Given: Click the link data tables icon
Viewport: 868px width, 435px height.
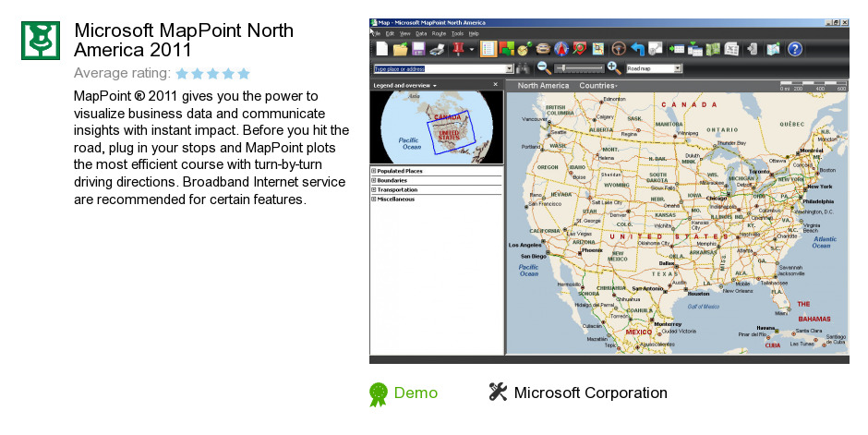Looking at the screenshot, I should click(x=695, y=49).
